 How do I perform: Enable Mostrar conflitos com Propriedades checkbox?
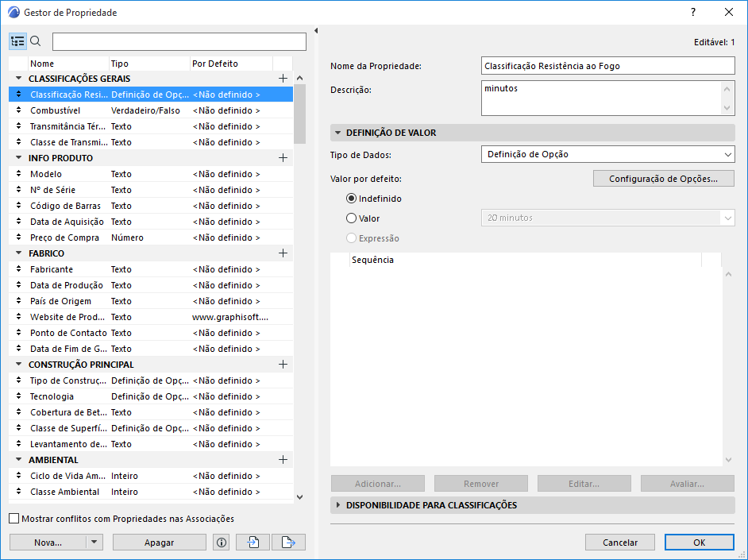pos(14,519)
